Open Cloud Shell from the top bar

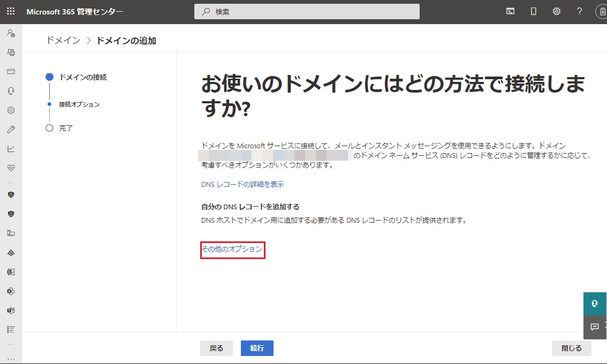pyautogui.click(x=510, y=11)
